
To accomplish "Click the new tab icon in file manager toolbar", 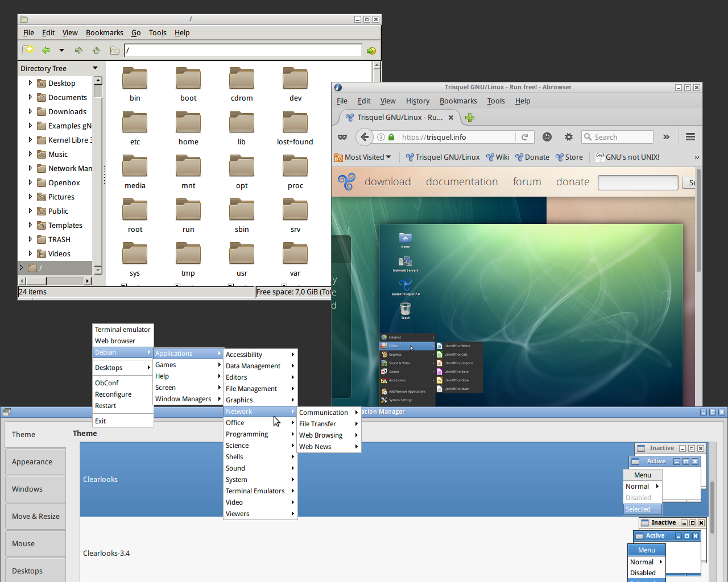I will click(x=28, y=50).
